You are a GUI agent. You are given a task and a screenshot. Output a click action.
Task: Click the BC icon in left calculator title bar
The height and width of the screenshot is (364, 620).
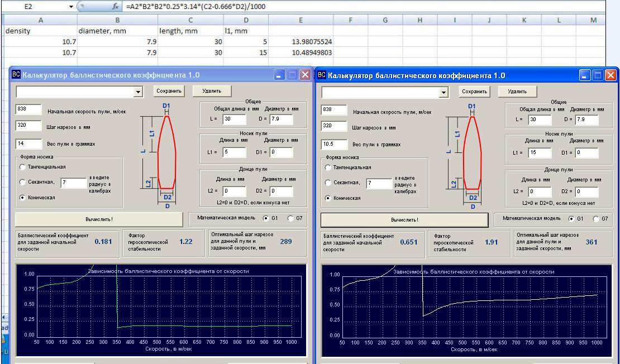(16, 75)
